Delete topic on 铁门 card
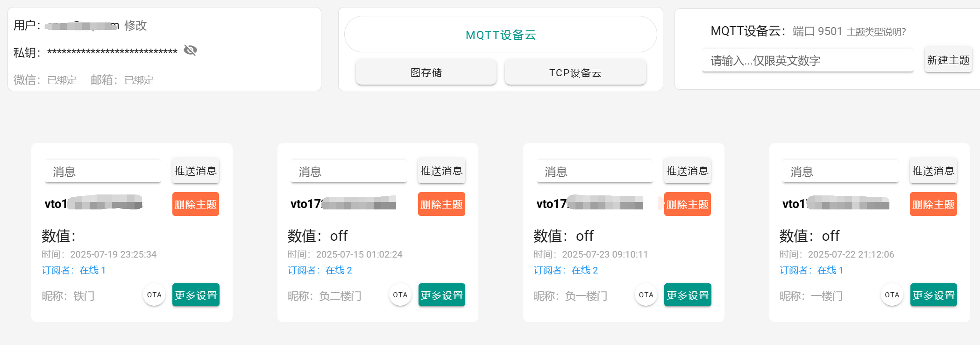This screenshot has width=980, height=345. click(196, 204)
